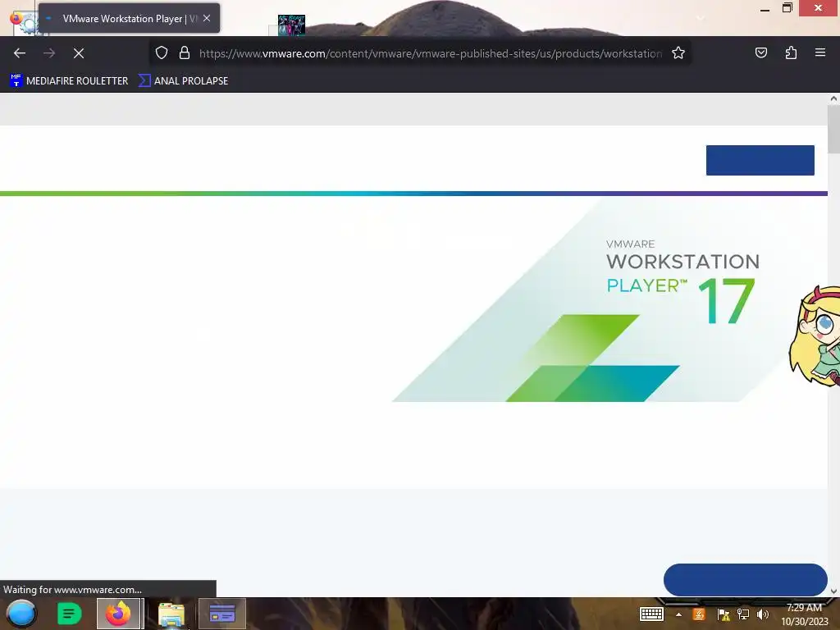Stop loading the page
The image size is (840, 630).
tap(79, 53)
